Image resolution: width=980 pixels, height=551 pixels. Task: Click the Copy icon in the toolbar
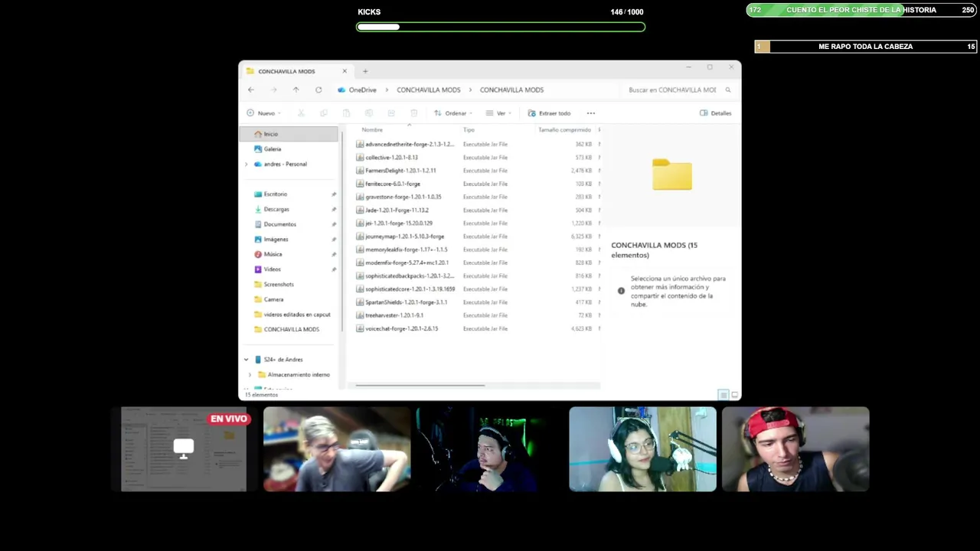324,113
